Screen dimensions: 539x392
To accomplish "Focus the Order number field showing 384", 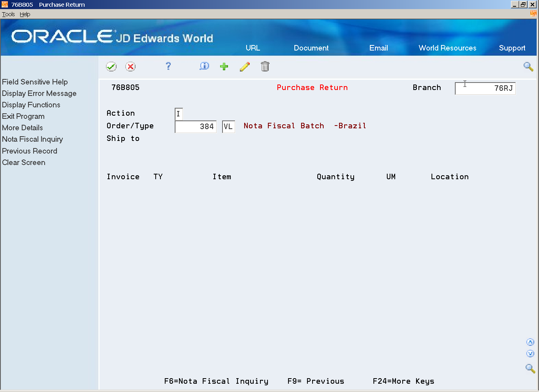I will [x=196, y=127].
